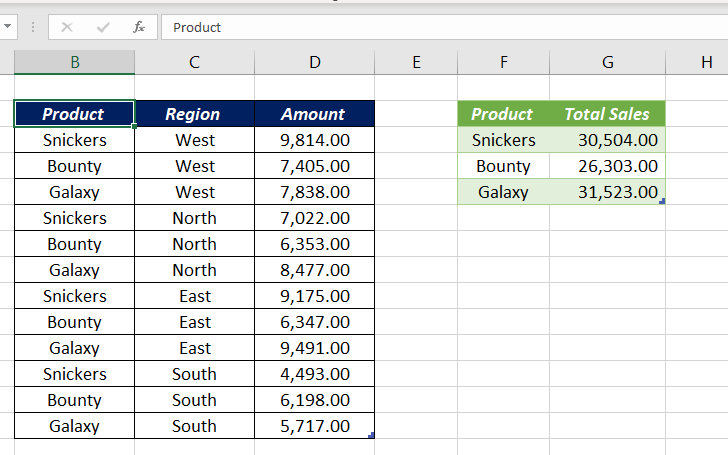The height and width of the screenshot is (455, 728).
Task: Click Bounty in the North row
Action: click(x=75, y=244)
